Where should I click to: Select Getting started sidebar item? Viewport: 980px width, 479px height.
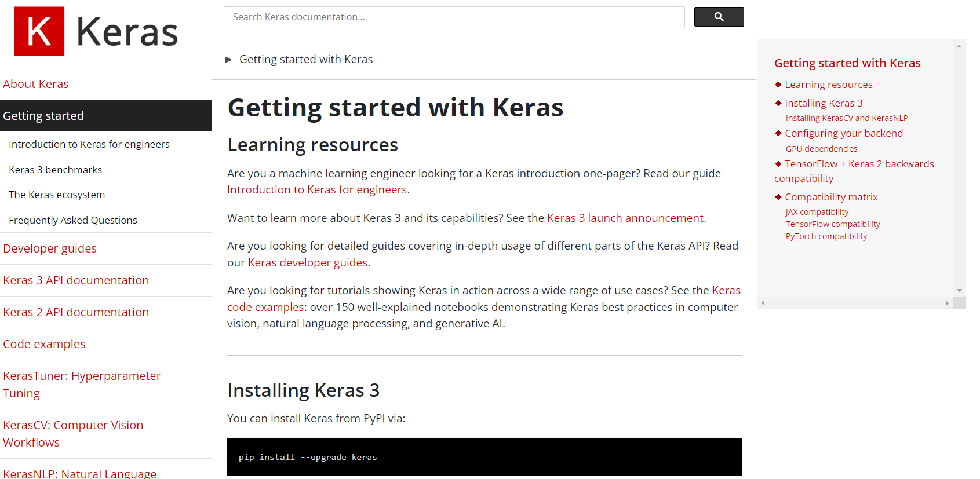tap(105, 116)
